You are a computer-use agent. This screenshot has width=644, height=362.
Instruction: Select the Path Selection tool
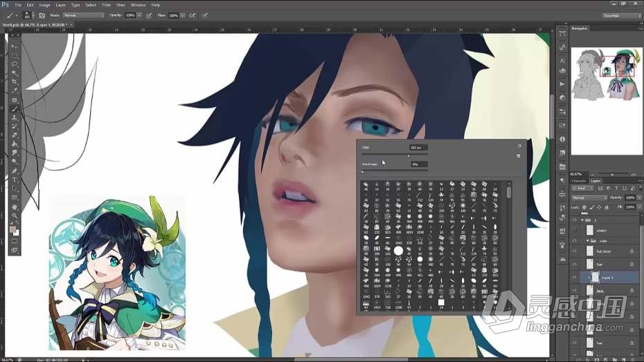(15, 189)
